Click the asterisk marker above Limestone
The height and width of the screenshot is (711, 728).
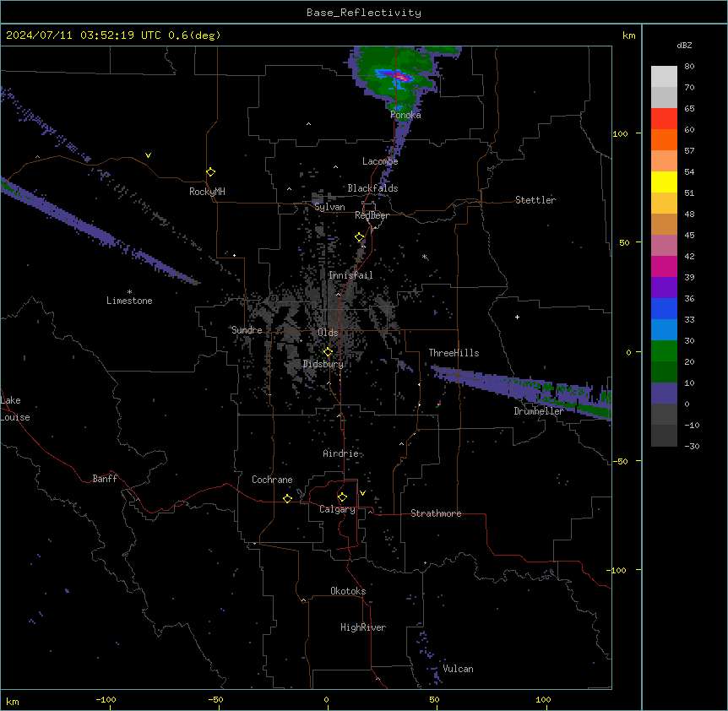pos(129,292)
